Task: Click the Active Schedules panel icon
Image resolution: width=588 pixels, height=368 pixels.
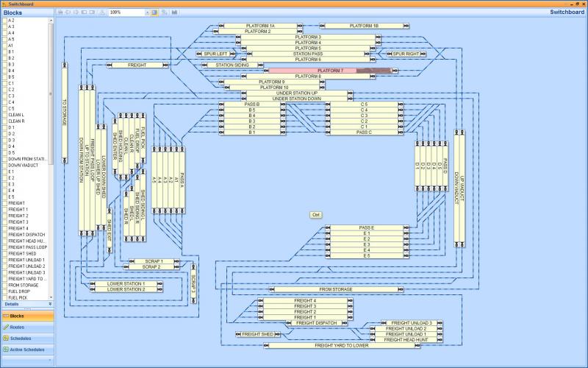Action: pos(6,349)
